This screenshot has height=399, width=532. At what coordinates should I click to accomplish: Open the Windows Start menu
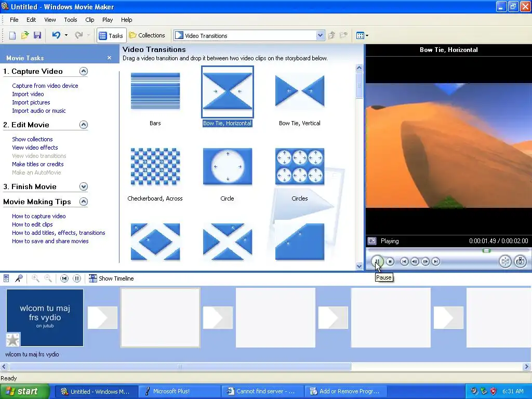(25, 391)
